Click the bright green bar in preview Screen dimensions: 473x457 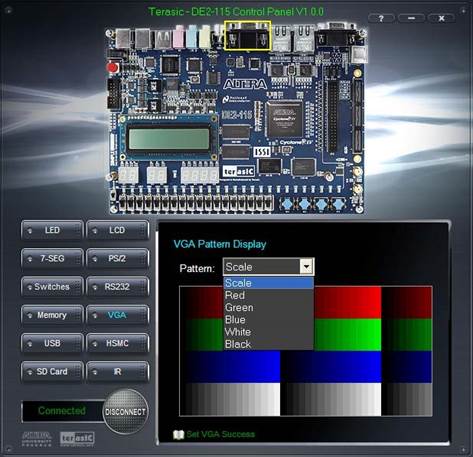(347, 334)
